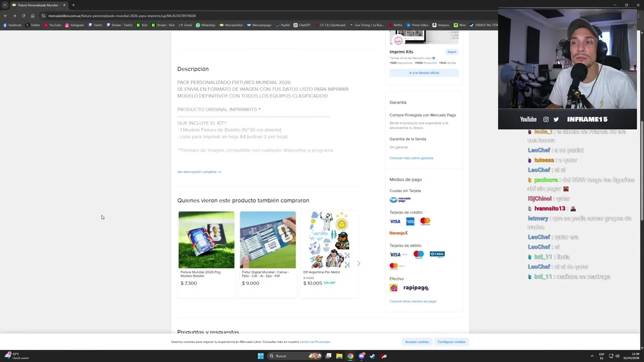This screenshot has width=644, height=362.
Task: Open the Prime Video bookmark
Action: coord(417,25)
